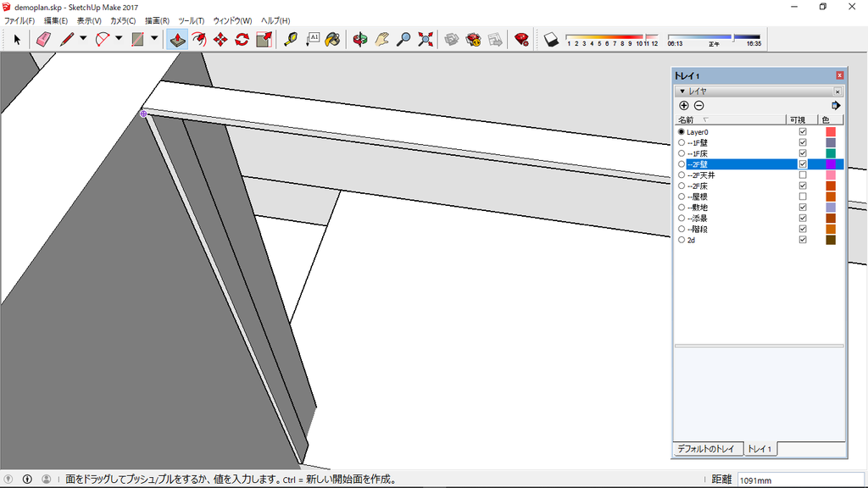Choose the Zoom magnifier tool

pyautogui.click(x=403, y=39)
